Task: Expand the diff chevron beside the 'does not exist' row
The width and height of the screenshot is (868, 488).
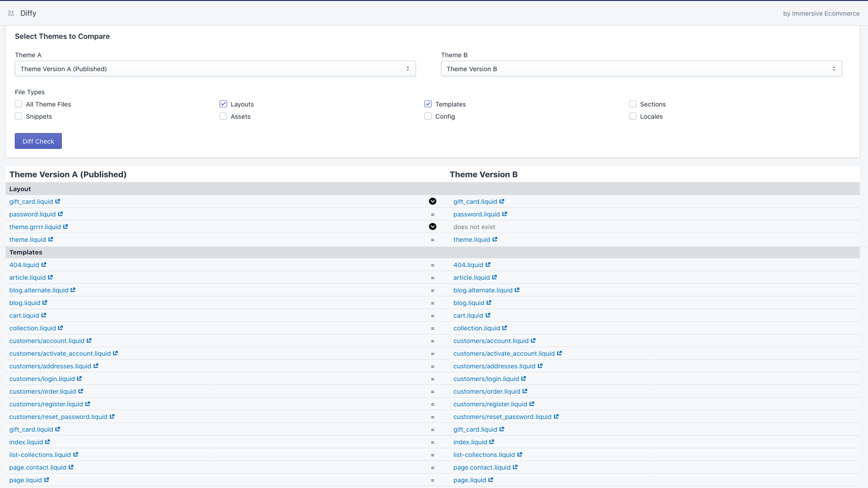Action: coord(432,227)
